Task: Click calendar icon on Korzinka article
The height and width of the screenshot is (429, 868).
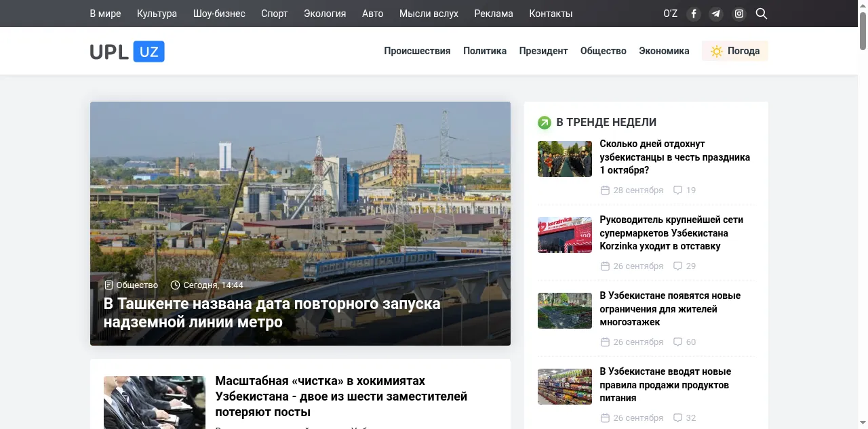Action: pos(605,266)
